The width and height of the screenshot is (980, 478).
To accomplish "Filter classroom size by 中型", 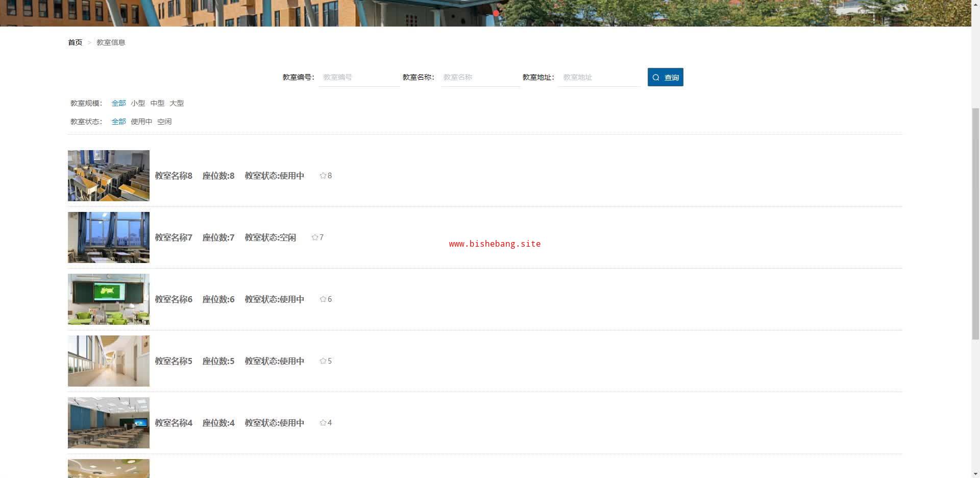I will [x=157, y=103].
